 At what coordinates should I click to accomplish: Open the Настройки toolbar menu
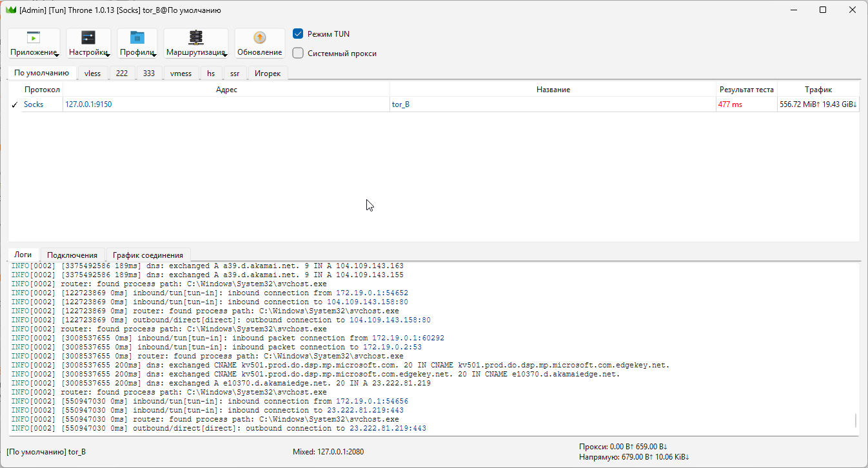point(88,43)
